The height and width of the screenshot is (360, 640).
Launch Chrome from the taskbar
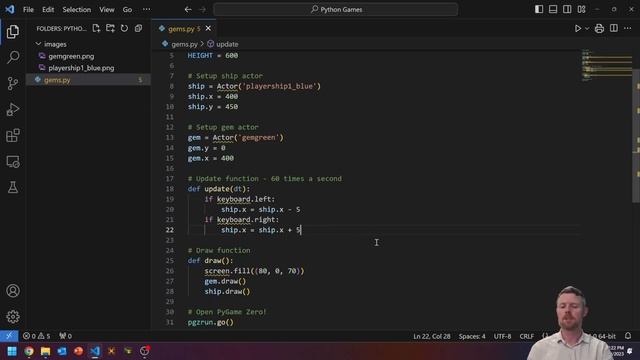29,351
